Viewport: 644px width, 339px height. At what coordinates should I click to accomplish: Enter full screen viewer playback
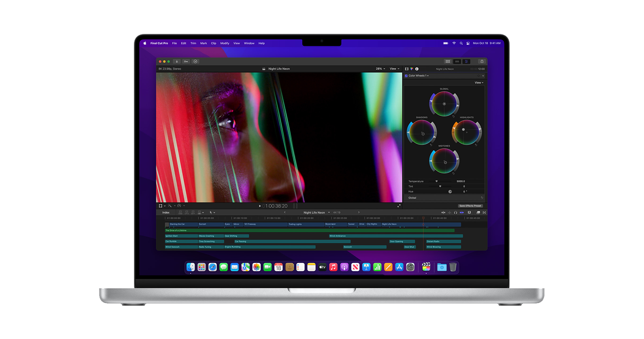pyautogui.click(x=399, y=206)
